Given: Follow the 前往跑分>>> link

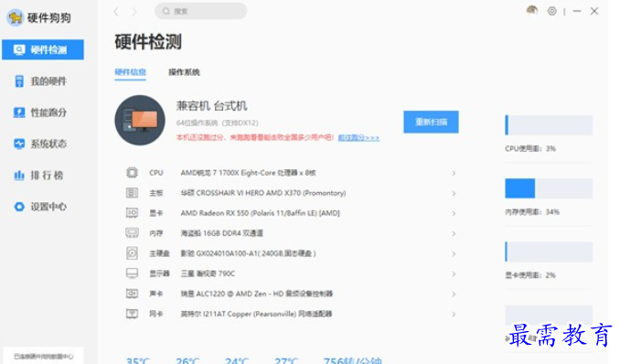Looking at the screenshot, I should (x=358, y=138).
